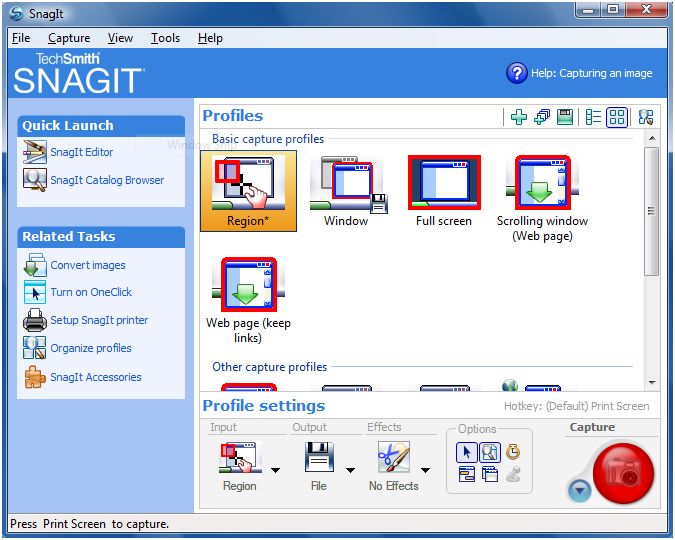This screenshot has height=540, width=675.
Task: Open the Output File dropdown arrow
Action: pos(350,469)
